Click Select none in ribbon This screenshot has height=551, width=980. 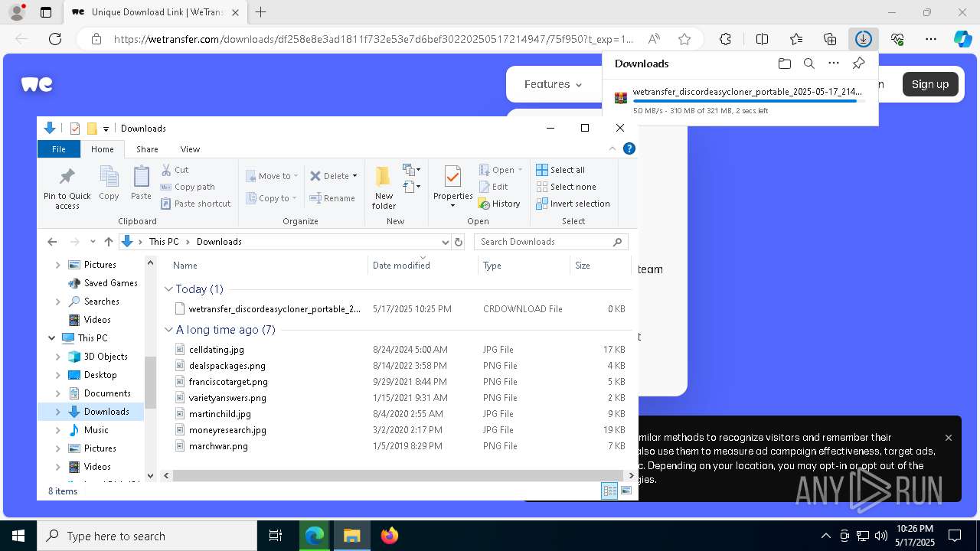click(565, 187)
